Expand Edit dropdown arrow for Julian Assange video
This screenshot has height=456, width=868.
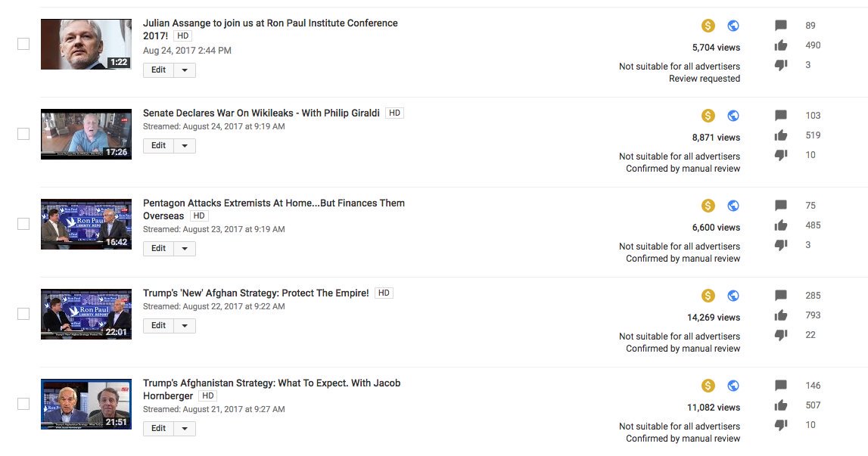click(185, 70)
